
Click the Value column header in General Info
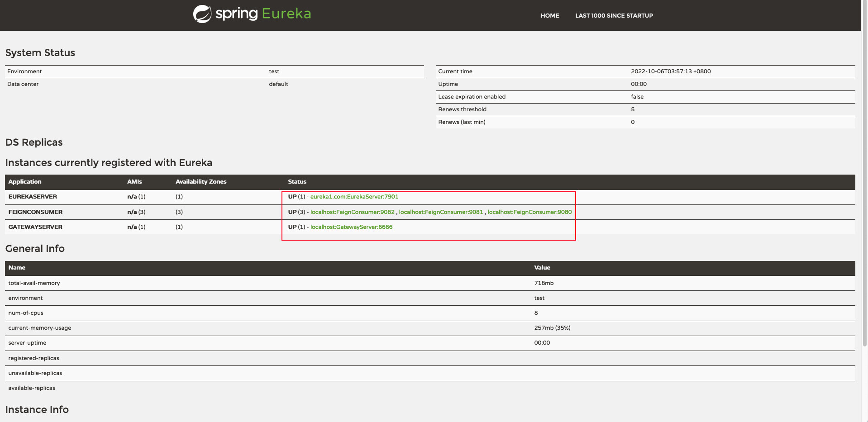coord(542,268)
